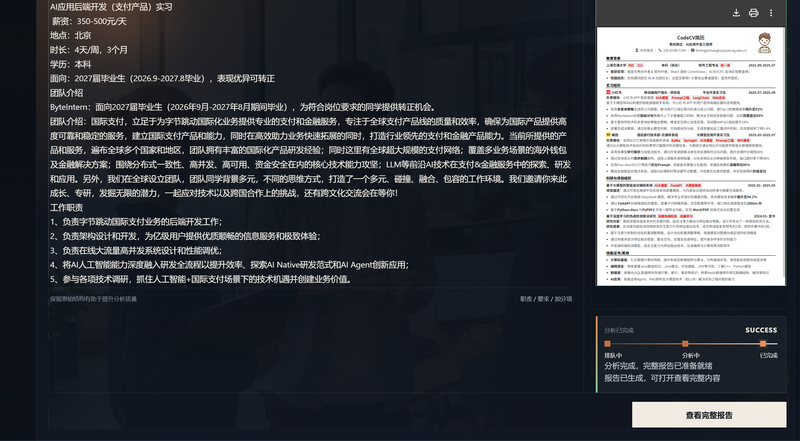Click duty item 5 about 技术调研
This screenshot has width=800, height=441.
[201, 279]
